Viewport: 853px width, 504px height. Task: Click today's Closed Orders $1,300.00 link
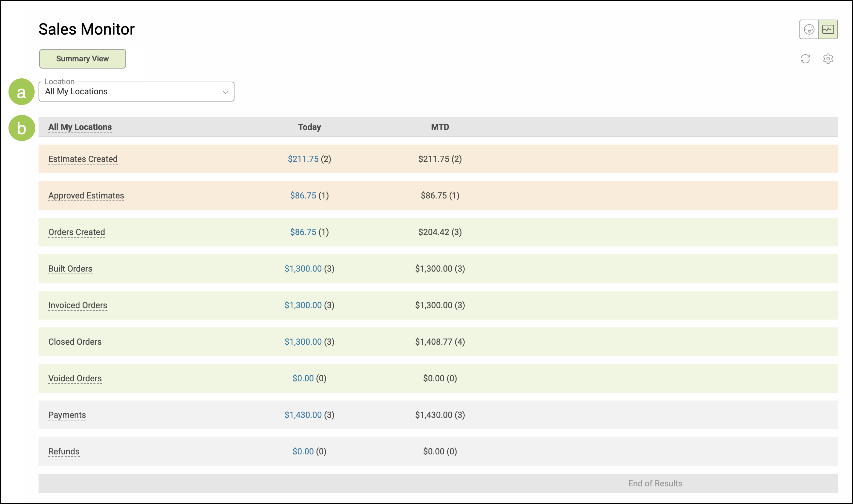[303, 342]
